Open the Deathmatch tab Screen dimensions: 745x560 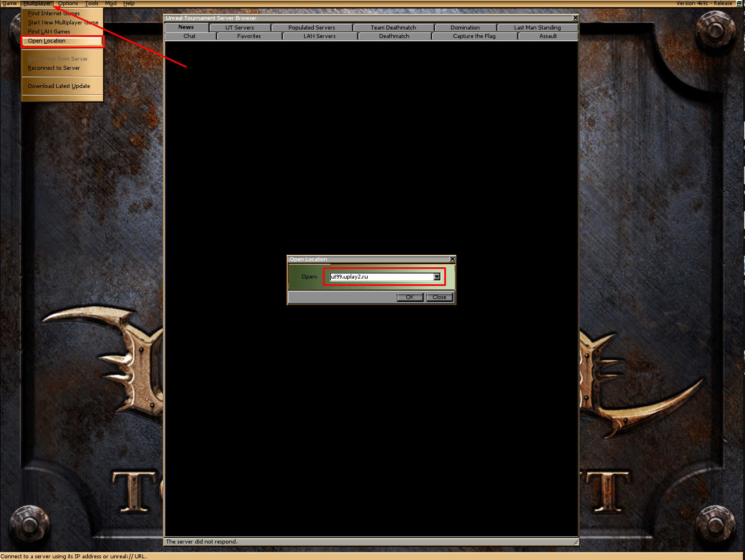(394, 36)
